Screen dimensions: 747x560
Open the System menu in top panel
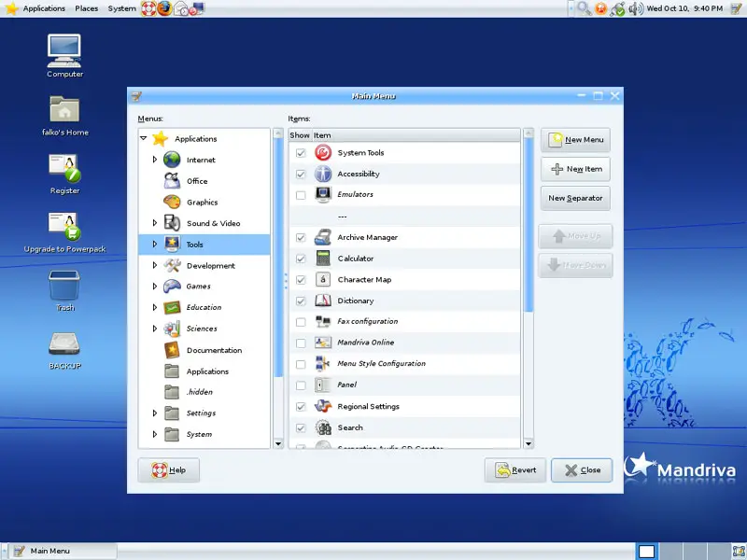121,8
